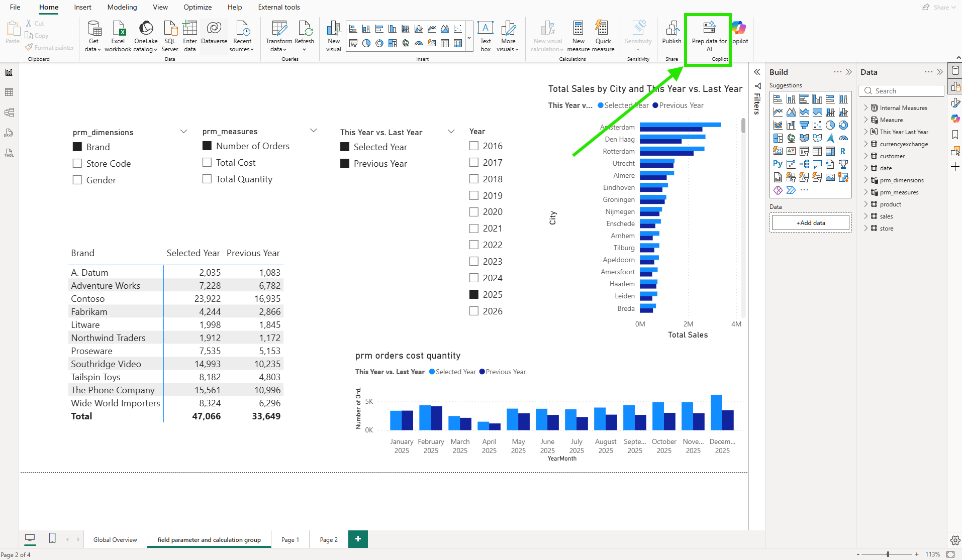The width and height of the screenshot is (962, 560).
Task: Expand the visual gallery dropdown in Insert group
Action: [469, 37]
